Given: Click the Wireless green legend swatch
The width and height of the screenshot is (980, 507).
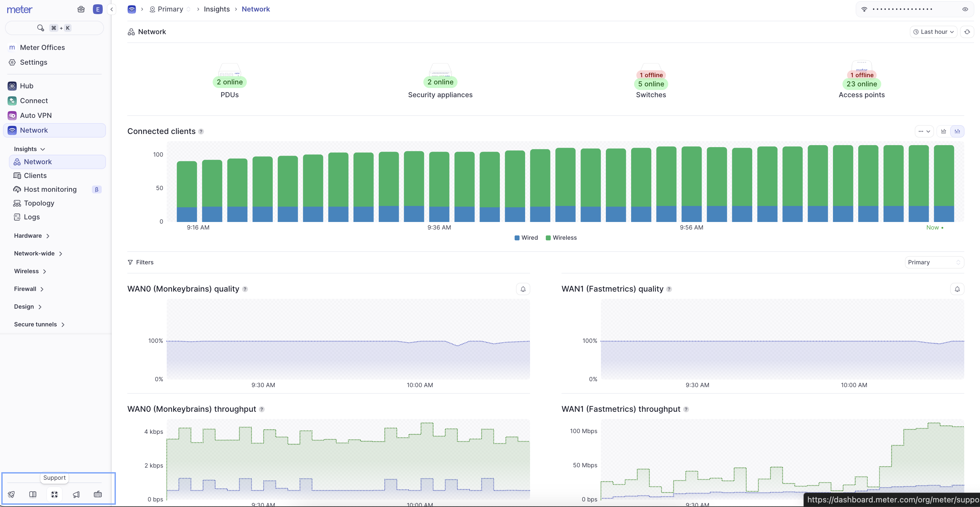Looking at the screenshot, I should pyautogui.click(x=548, y=238).
